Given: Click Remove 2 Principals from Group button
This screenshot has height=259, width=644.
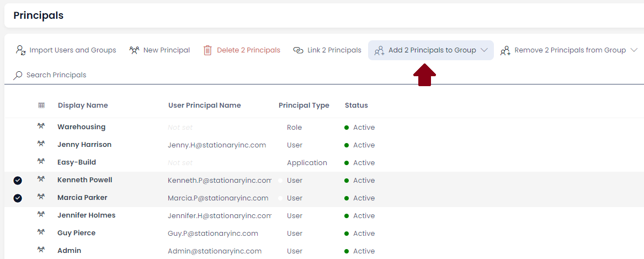Looking at the screenshot, I should pyautogui.click(x=569, y=50).
